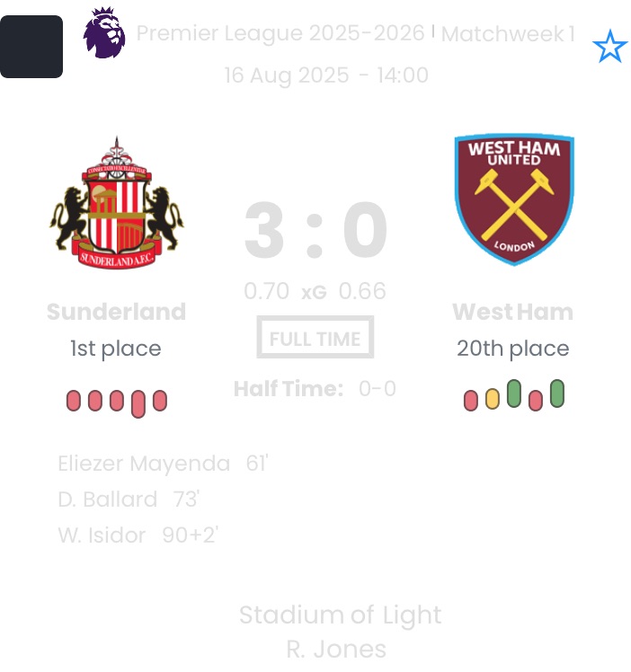The height and width of the screenshot is (672, 631).
Task: Tap West Ham's first red form indicator
Action: click(x=471, y=401)
